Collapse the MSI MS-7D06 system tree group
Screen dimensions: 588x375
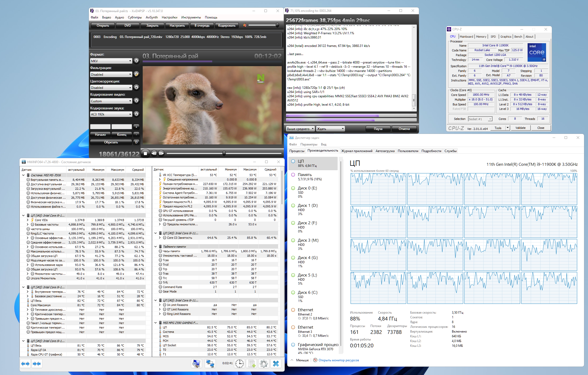point(23,175)
